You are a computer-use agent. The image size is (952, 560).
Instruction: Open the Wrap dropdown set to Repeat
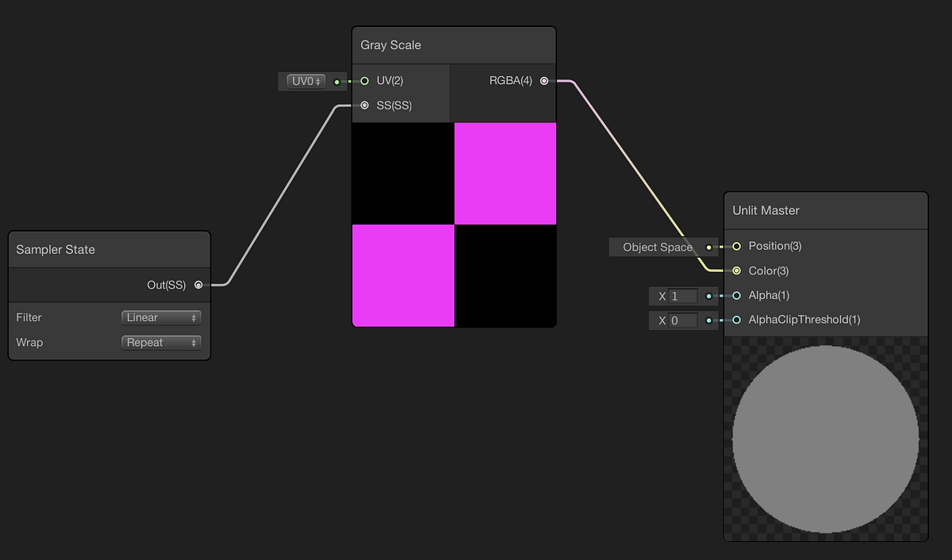click(161, 342)
